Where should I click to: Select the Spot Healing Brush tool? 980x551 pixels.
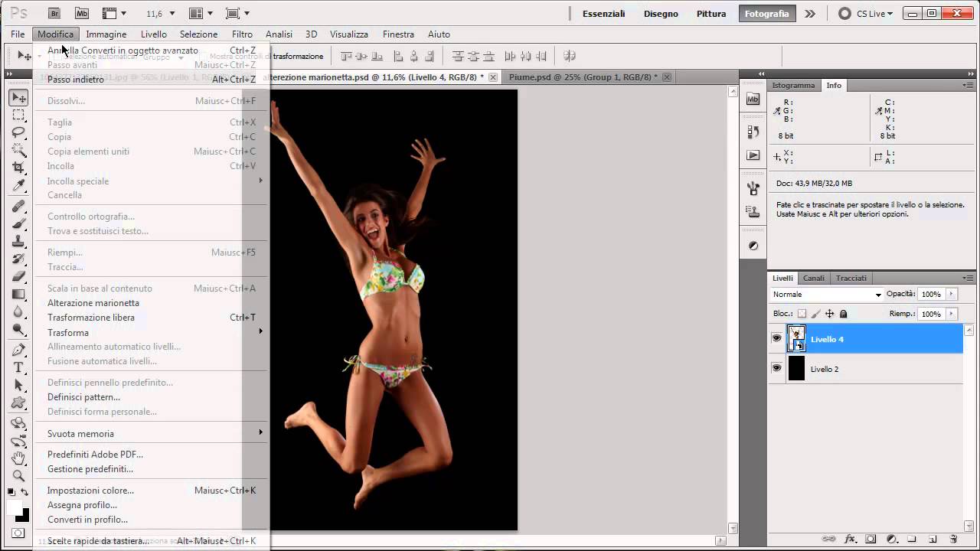click(x=19, y=206)
